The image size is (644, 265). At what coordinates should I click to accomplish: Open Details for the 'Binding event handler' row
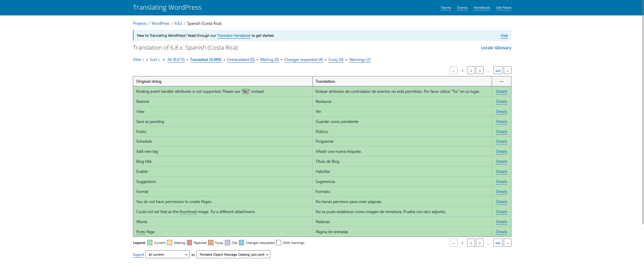tap(501, 91)
